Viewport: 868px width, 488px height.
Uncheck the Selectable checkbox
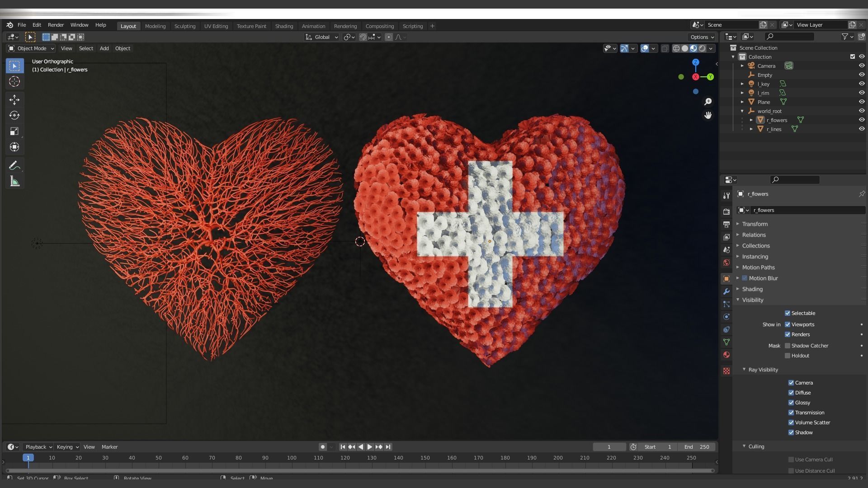[x=788, y=313]
